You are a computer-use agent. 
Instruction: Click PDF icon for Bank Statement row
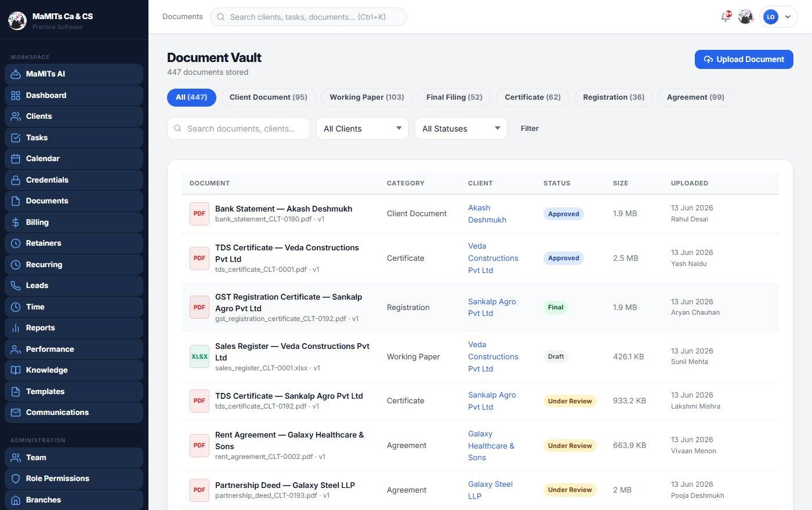point(200,213)
